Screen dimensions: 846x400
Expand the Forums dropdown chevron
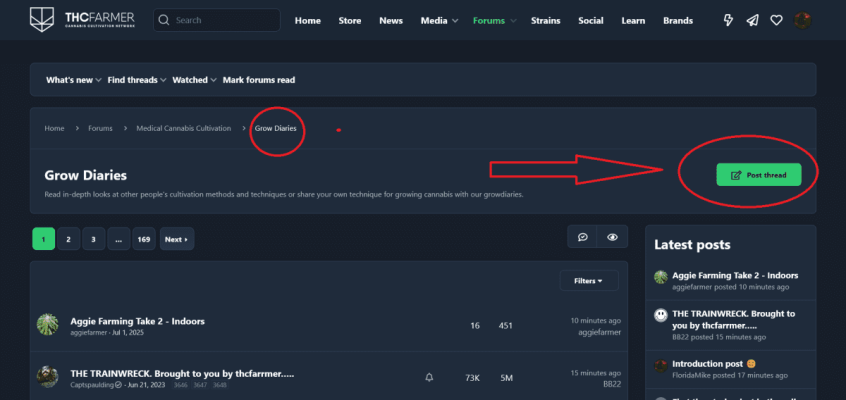point(513,21)
